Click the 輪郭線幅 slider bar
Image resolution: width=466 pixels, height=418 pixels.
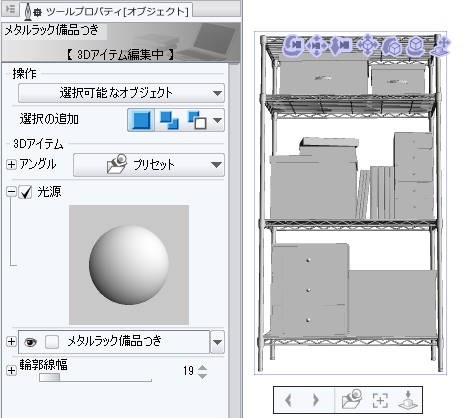click(95, 377)
